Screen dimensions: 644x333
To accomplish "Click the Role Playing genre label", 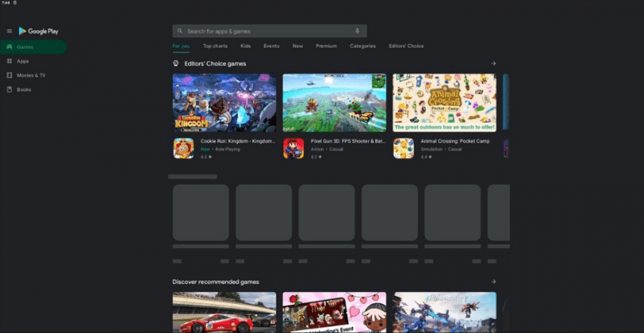I will coord(228,149).
